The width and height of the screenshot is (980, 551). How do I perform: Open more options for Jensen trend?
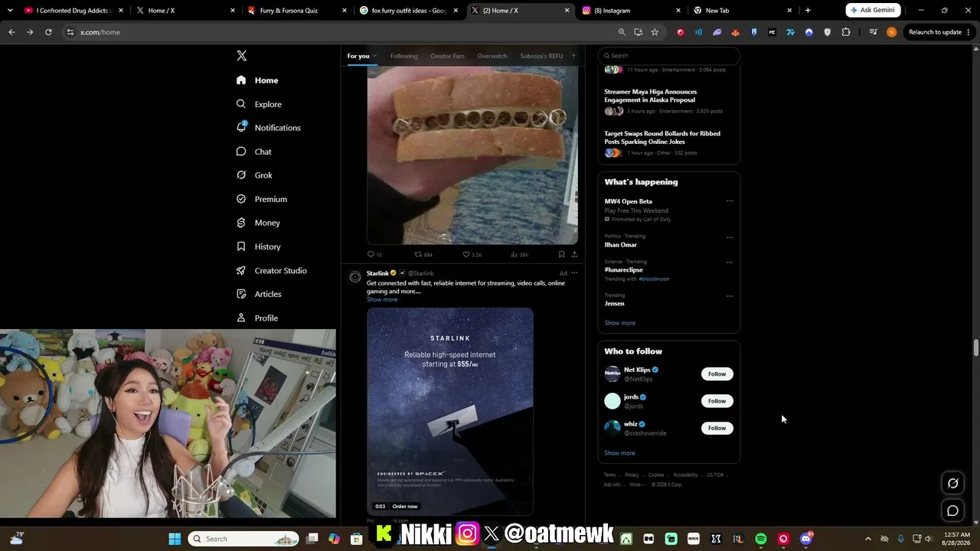pyautogui.click(x=730, y=296)
